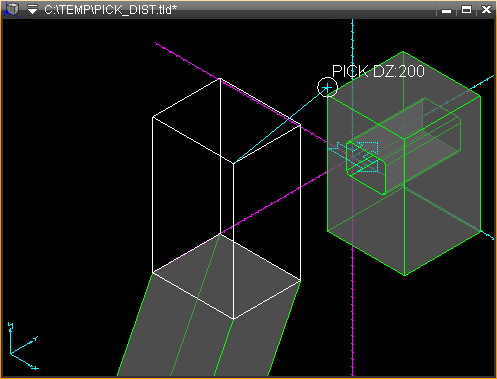Open the viewport dropdown arrow menu
Viewport: 497px width, 379px height.
[x=32, y=9]
